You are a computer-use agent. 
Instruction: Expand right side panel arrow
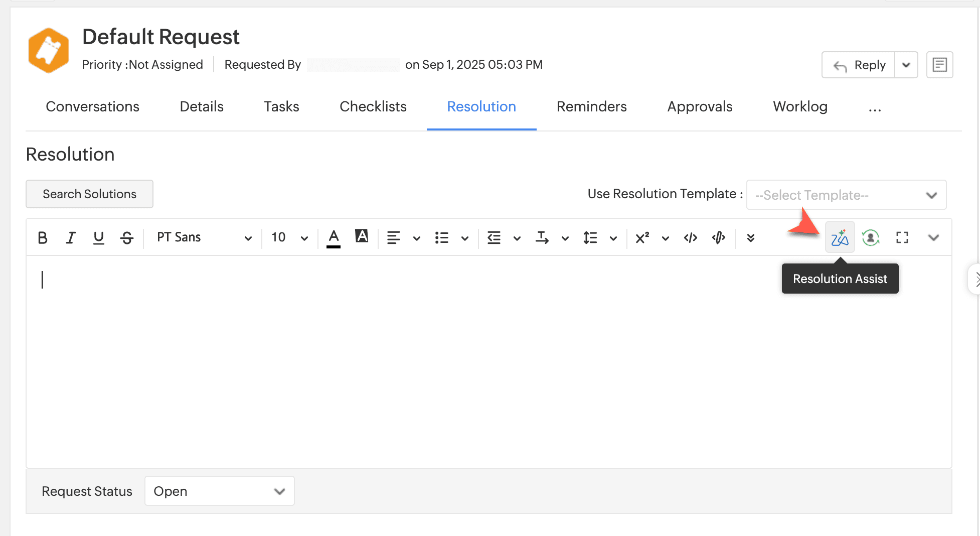pos(975,279)
